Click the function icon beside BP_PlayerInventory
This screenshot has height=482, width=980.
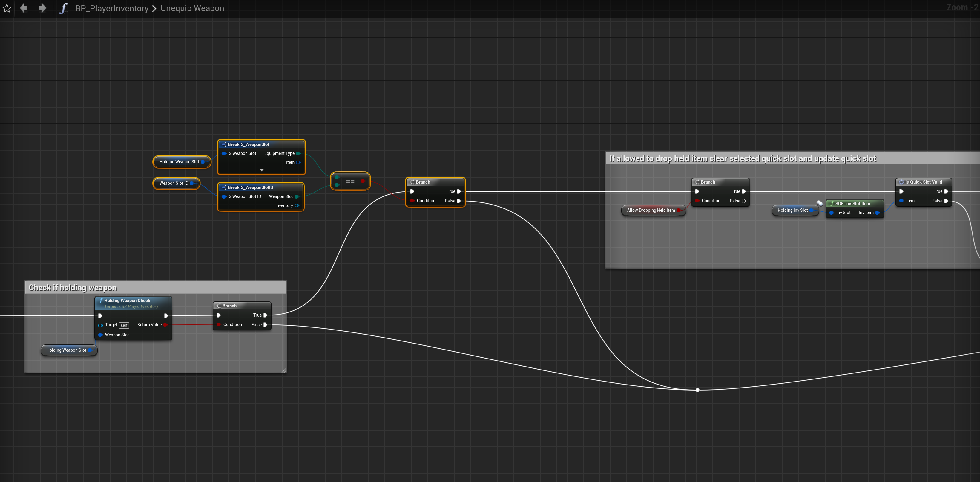(x=63, y=8)
